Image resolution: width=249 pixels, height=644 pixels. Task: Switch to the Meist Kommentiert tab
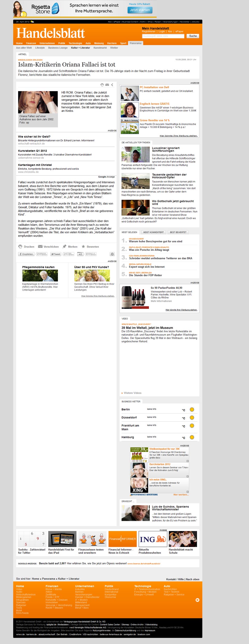pos(154,232)
